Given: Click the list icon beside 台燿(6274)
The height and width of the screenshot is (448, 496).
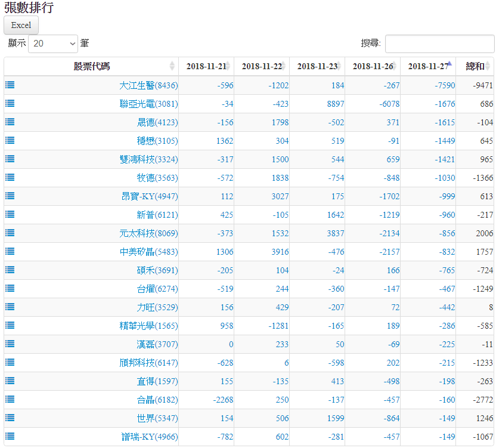Looking at the screenshot, I should (x=10, y=289).
